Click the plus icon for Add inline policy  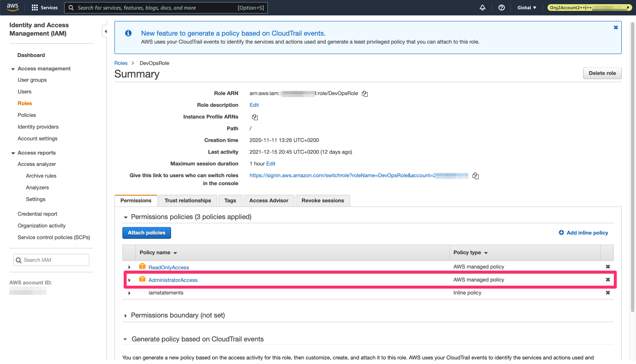[561, 232]
